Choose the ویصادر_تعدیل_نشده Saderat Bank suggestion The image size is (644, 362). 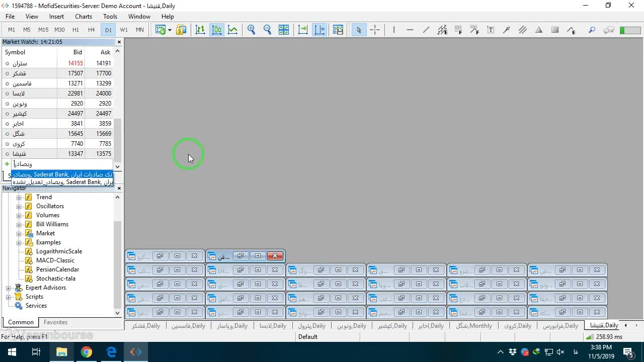(x=62, y=182)
